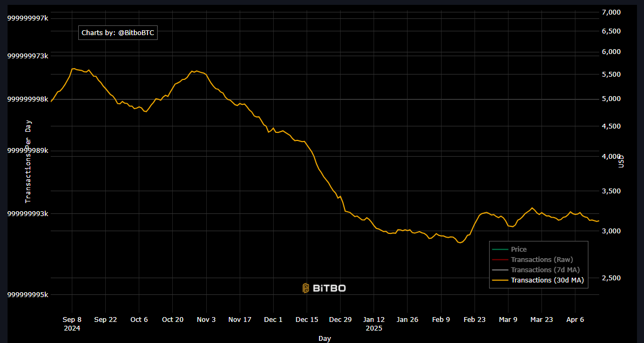
Task: Click the Mar 9 date label
Action: tap(508, 320)
